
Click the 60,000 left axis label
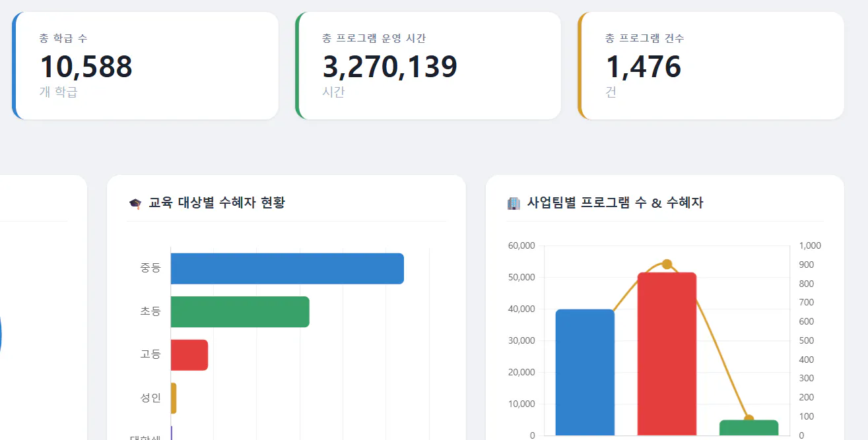pos(521,245)
